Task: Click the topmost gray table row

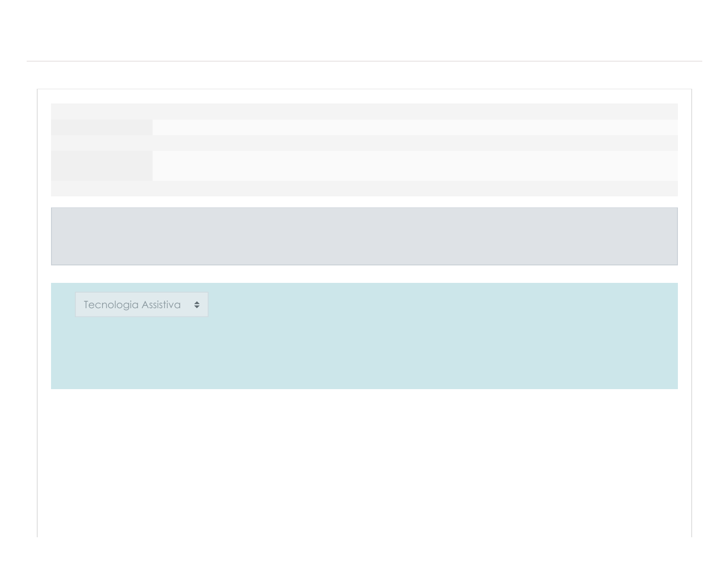Action: [364, 111]
